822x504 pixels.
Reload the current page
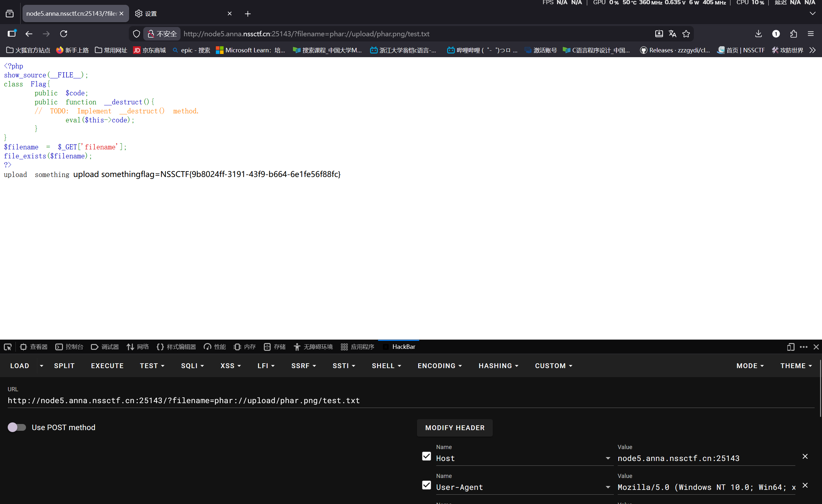[64, 34]
